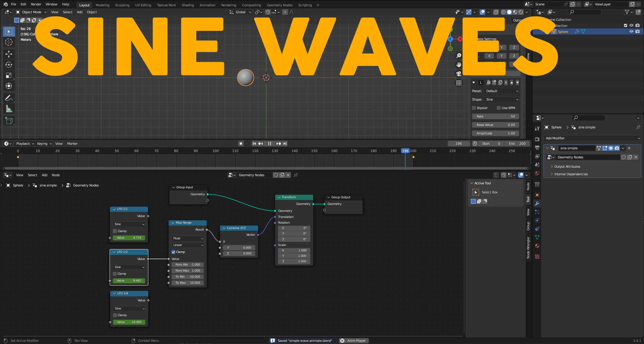
Task: Select the Rotate tool
Action: click(x=9, y=65)
